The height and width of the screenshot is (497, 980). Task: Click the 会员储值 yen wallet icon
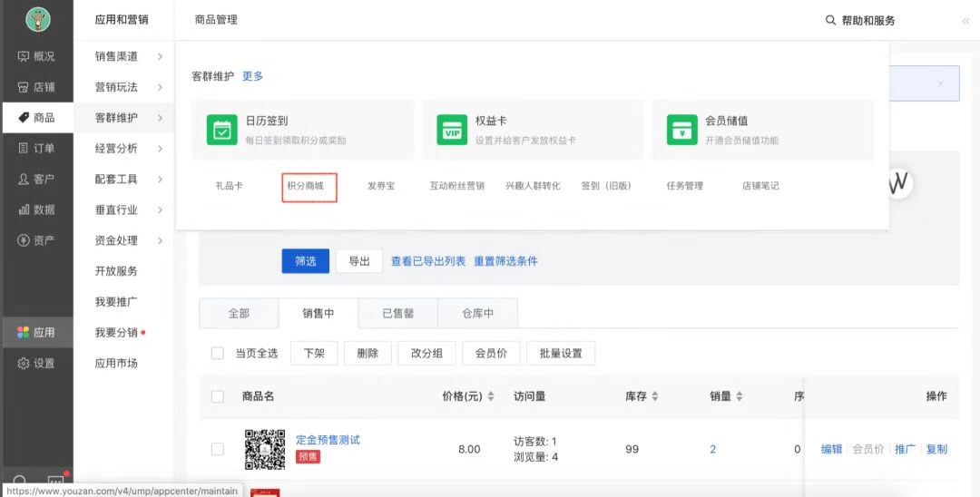point(681,130)
